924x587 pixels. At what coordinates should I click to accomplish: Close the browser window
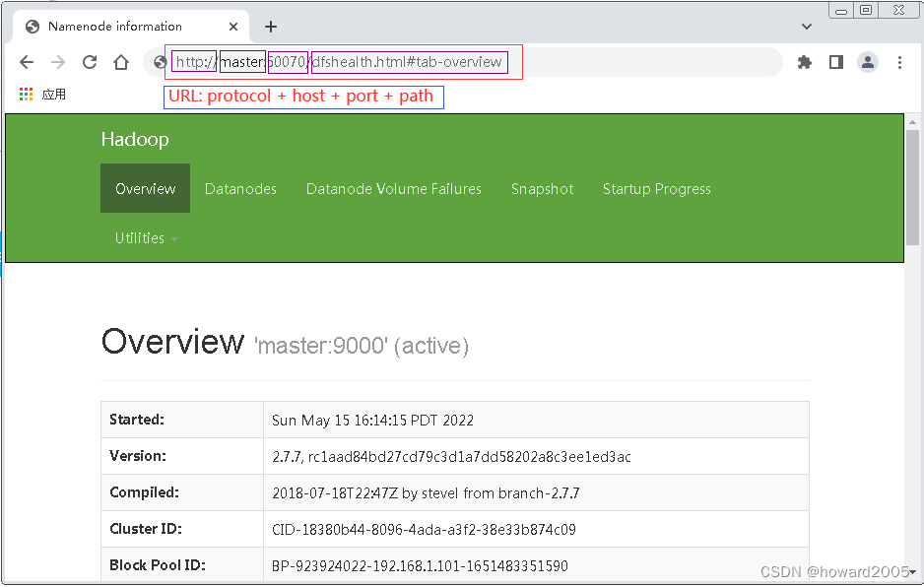pyautogui.click(x=898, y=10)
